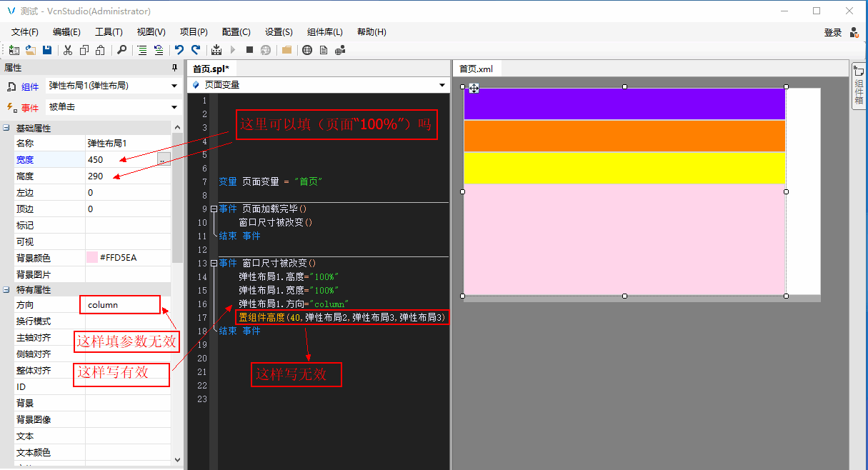The height and width of the screenshot is (470, 868).
Task: Collapse the 特有属性 section
Action: (6, 290)
